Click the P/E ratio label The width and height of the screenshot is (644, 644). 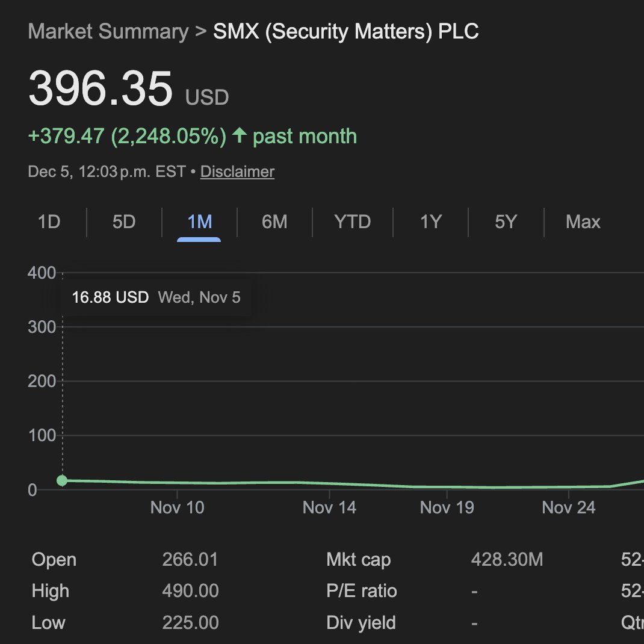[362, 591]
